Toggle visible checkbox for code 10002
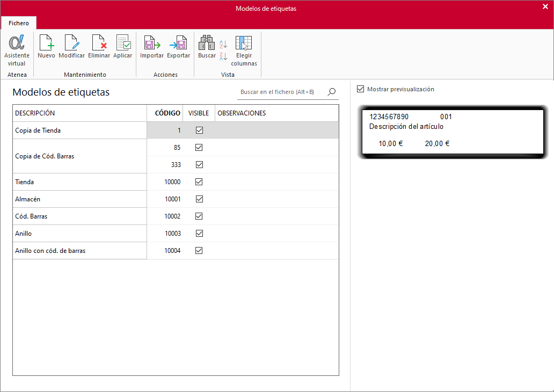This screenshot has height=392, width=554. [199, 216]
